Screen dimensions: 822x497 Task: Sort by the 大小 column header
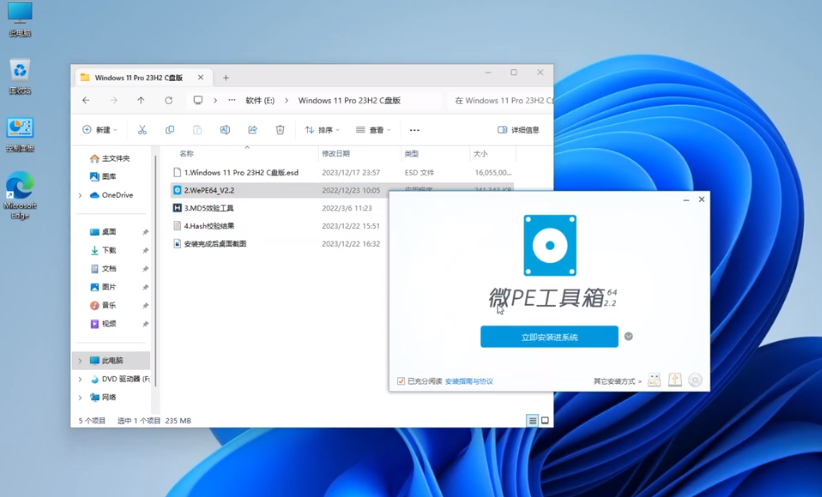pos(480,154)
